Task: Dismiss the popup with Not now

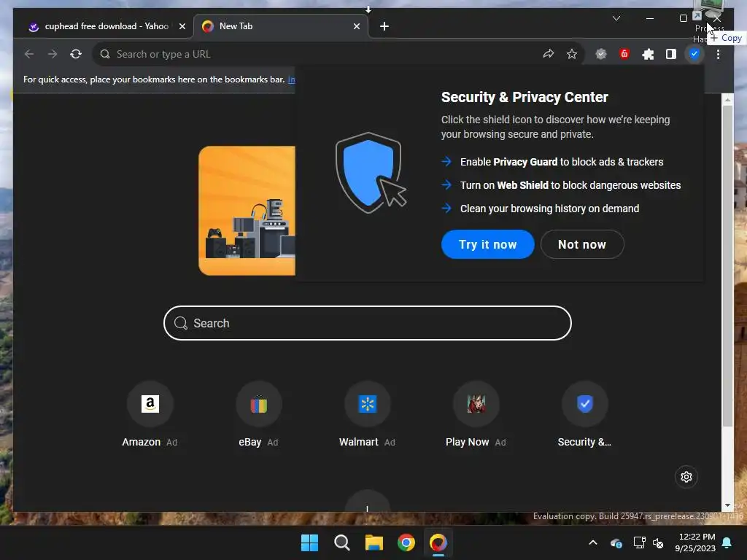Action: [582, 244]
